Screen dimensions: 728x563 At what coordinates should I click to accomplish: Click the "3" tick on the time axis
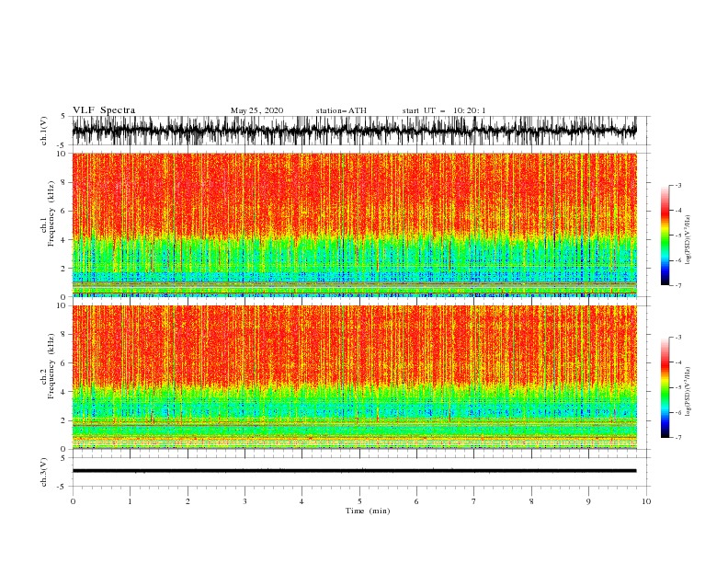245,501
